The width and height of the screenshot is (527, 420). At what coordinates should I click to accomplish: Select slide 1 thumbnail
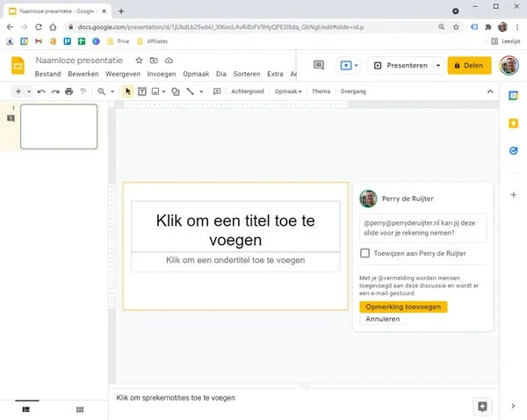[59, 127]
